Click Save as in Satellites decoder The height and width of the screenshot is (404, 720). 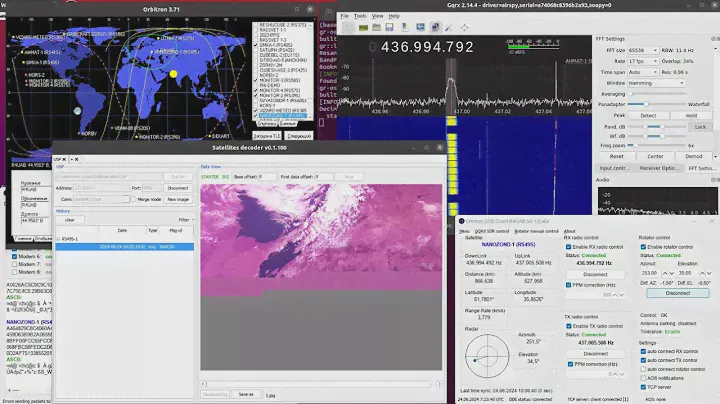(x=246, y=394)
